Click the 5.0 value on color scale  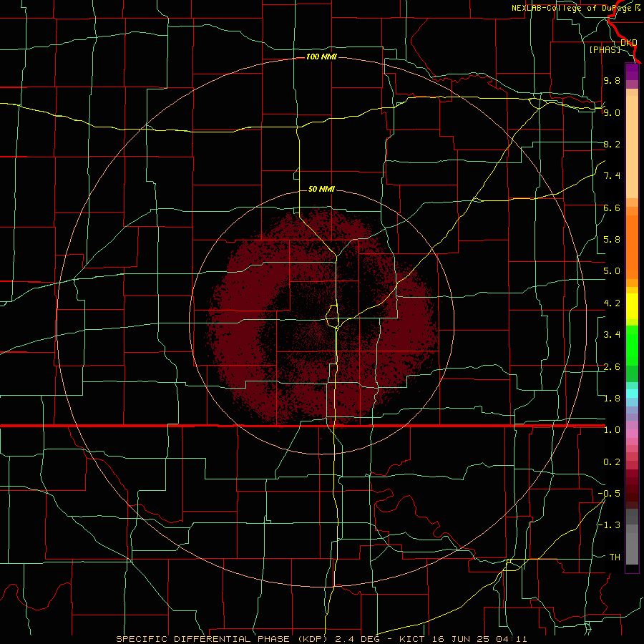pyautogui.click(x=612, y=271)
